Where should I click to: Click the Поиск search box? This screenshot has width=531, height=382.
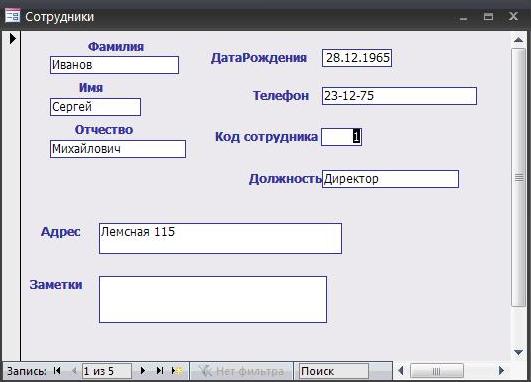333,371
